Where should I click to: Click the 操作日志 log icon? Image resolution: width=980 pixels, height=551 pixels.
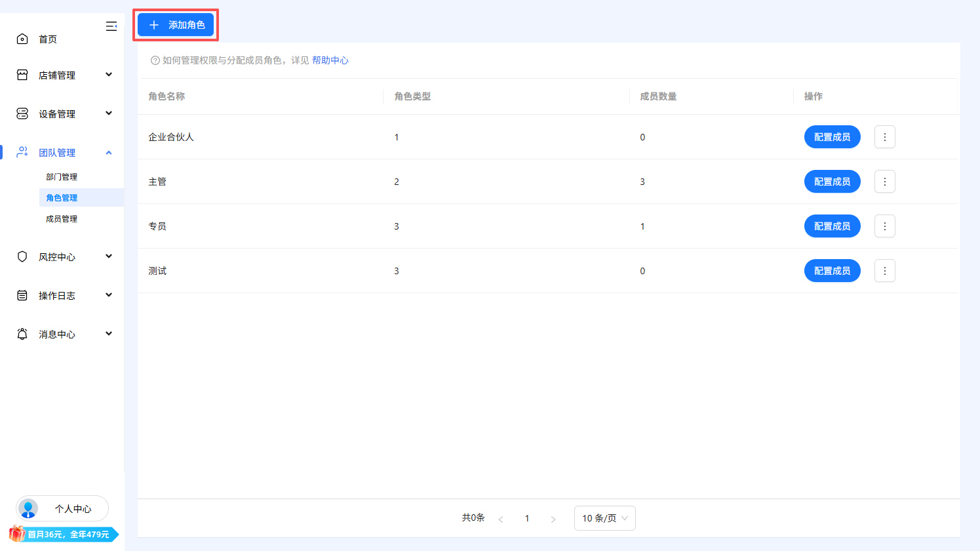tap(22, 295)
